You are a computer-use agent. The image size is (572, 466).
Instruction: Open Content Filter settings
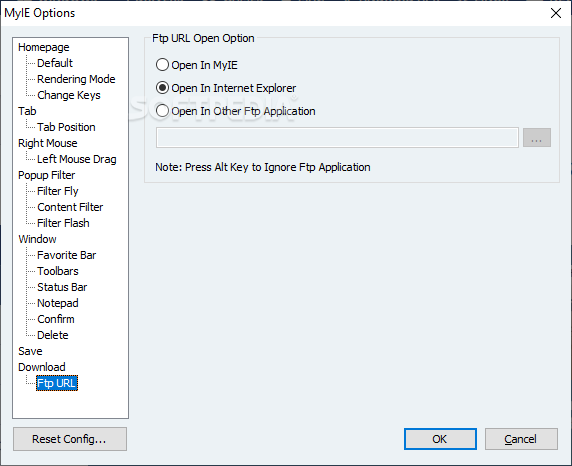pos(70,207)
